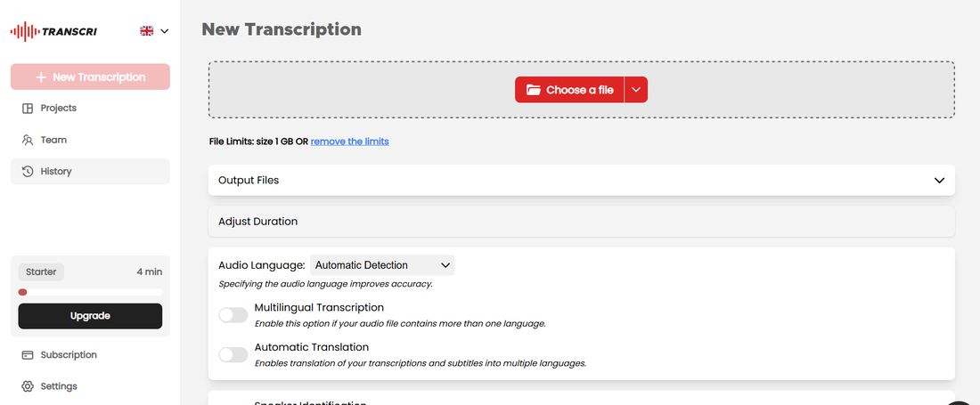Viewport: 980px width, 405px height.
Task: Open the Audio Language dropdown
Action: [382, 265]
